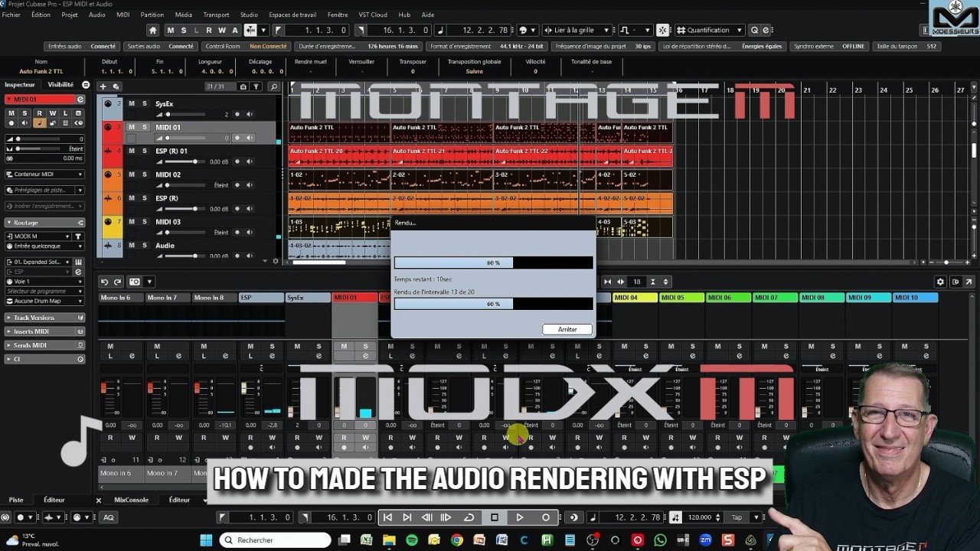
Task: Click 'Control Room Non Connecté' status
Action: [x=246, y=46]
